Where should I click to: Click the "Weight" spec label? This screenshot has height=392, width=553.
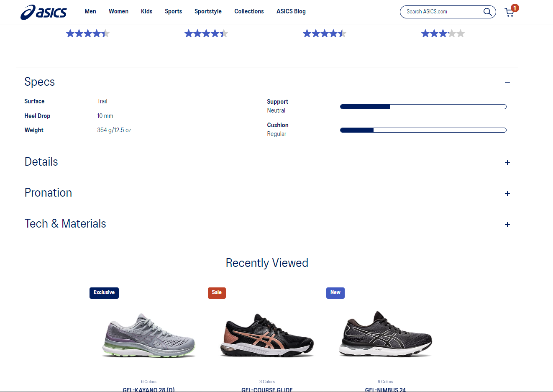(34, 130)
